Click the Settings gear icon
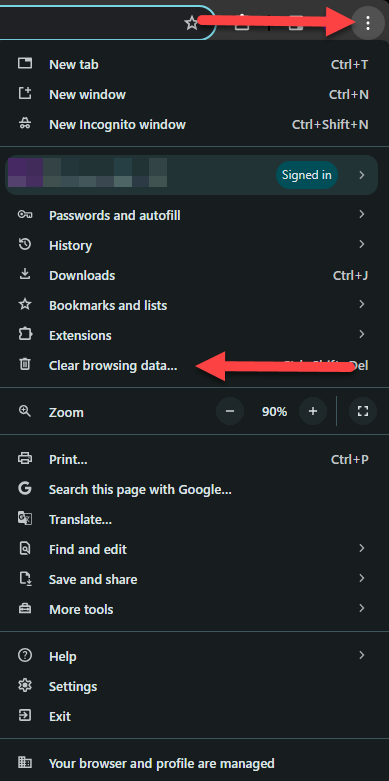 [24, 686]
